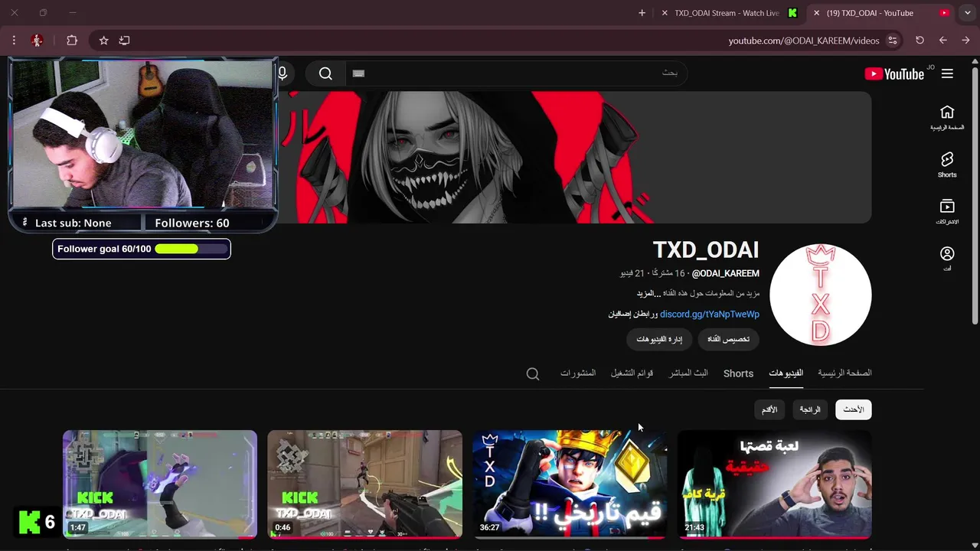Click the install app icon in the address bar

124,41
